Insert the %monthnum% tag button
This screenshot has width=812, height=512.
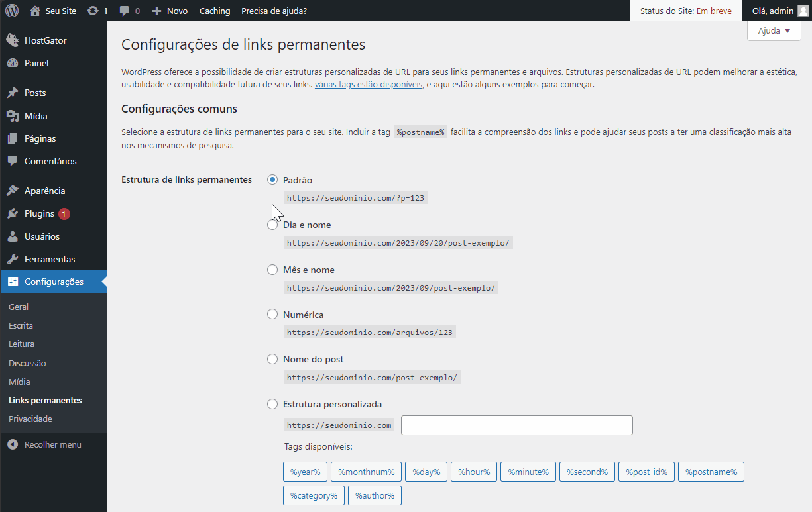pos(366,472)
